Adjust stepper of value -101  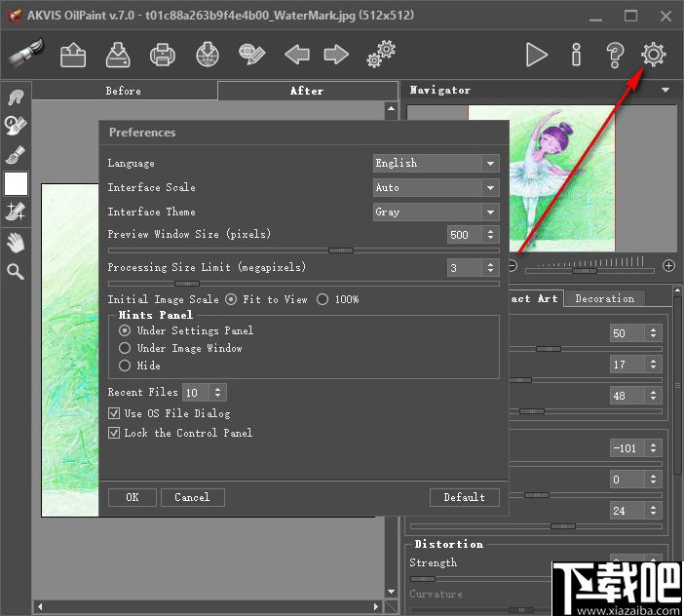653,448
